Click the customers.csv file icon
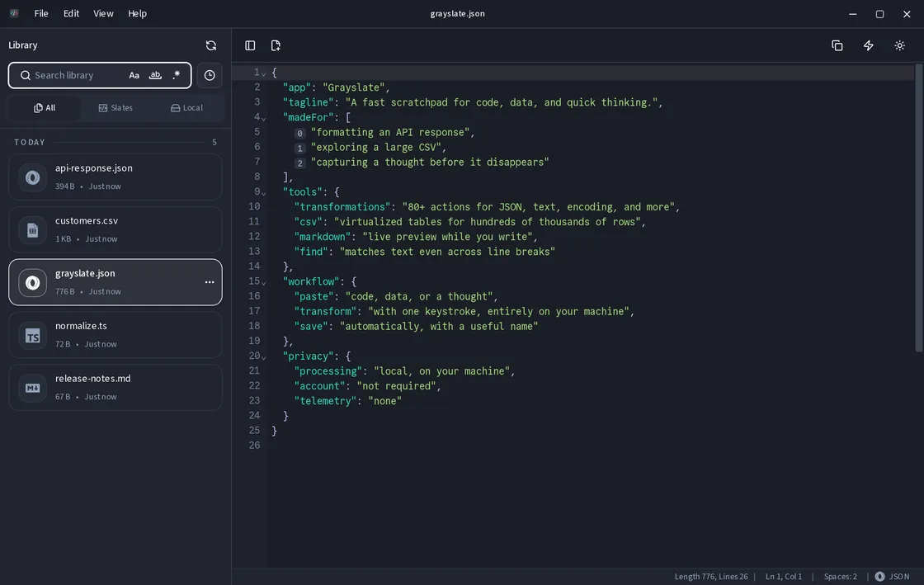The height and width of the screenshot is (585, 924). 32,230
